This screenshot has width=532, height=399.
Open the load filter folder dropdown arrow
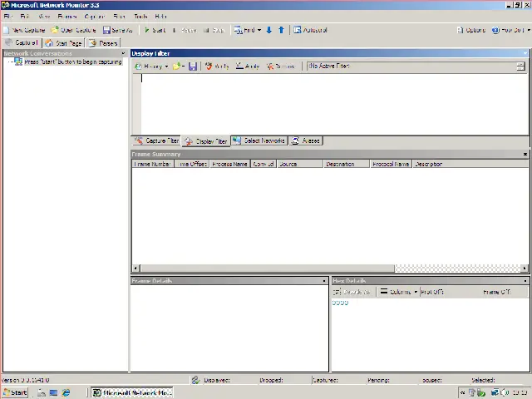183,66
